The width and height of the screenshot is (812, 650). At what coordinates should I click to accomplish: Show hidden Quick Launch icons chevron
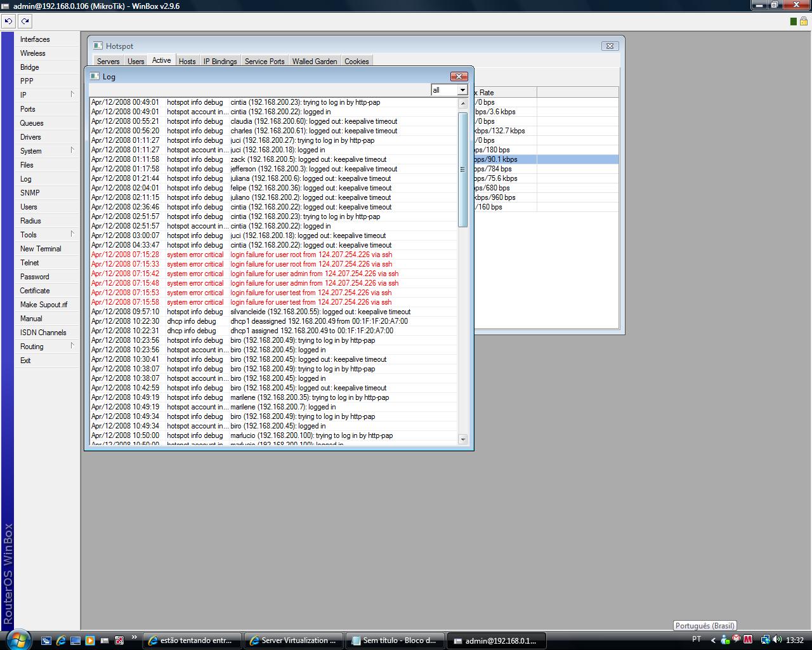[x=134, y=638]
